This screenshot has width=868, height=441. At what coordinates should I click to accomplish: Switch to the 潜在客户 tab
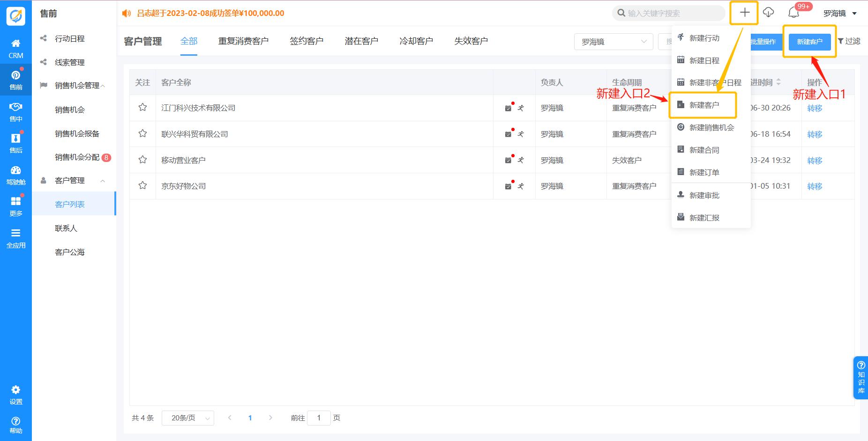pos(361,41)
